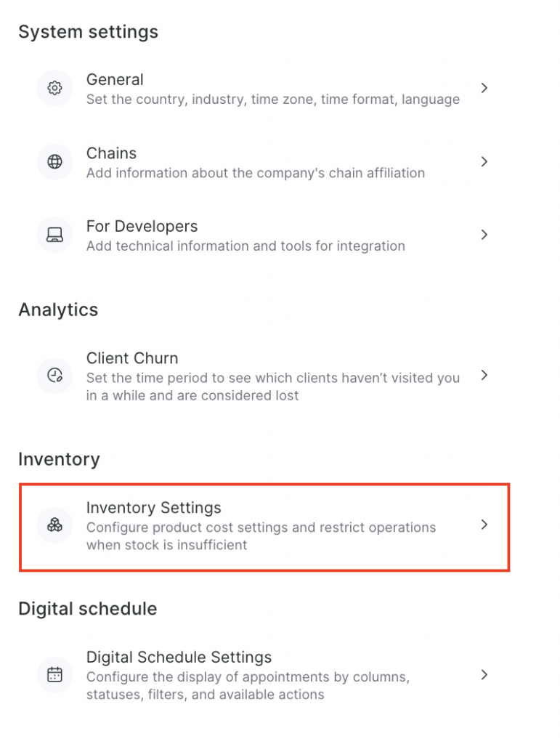This screenshot has height=744, width=560.
Task: Expand the Client Churn chevron arrow
Action: [x=484, y=376]
